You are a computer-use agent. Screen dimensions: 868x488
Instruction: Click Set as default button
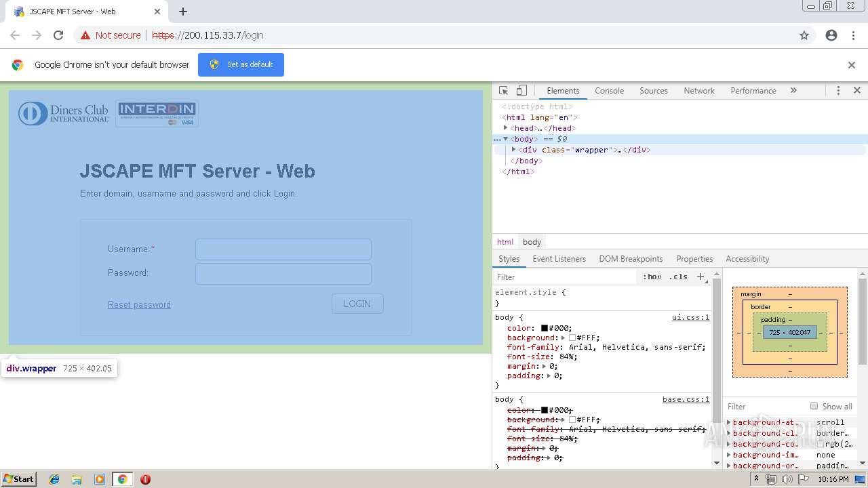coord(241,64)
